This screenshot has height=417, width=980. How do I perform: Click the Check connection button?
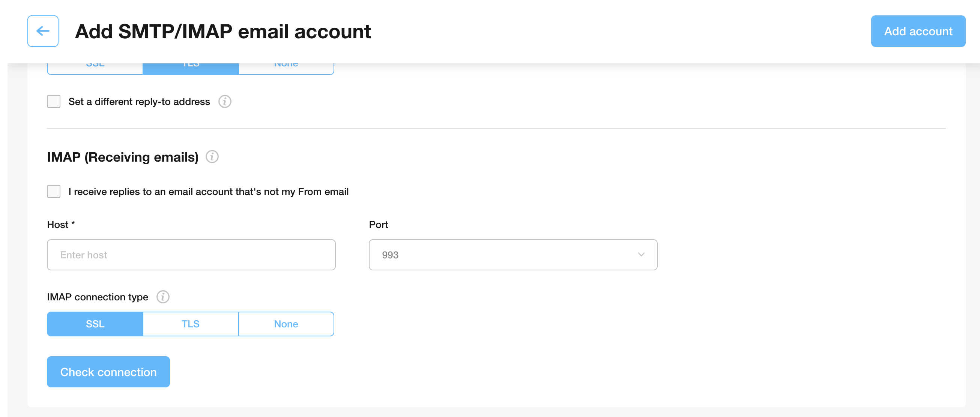[108, 372]
